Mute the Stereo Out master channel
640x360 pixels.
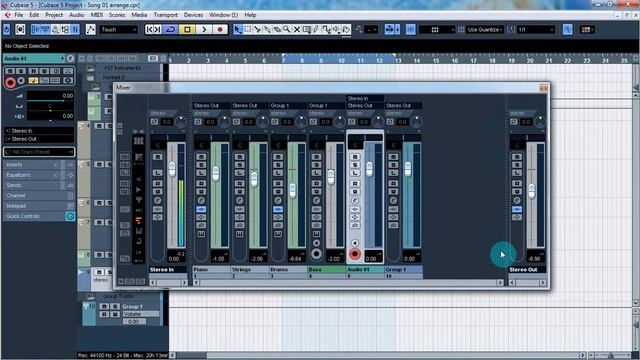click(x=517, y=157)
